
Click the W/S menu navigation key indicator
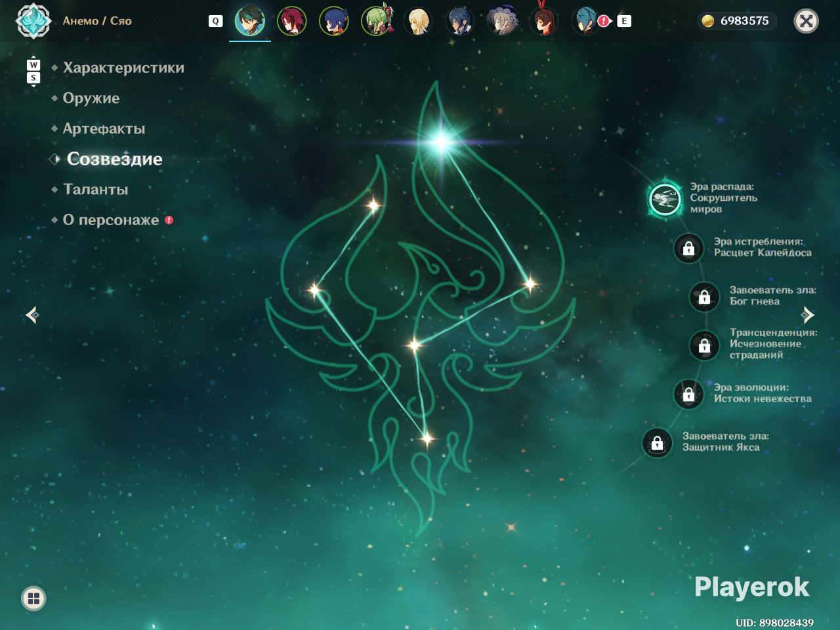pos(33,72)
